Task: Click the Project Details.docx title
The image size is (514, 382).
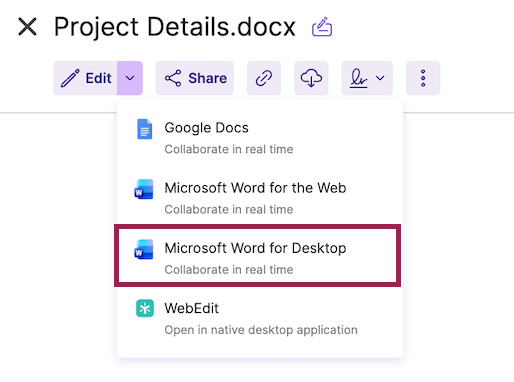Action: pyautogui.click(x=175, y=27)
